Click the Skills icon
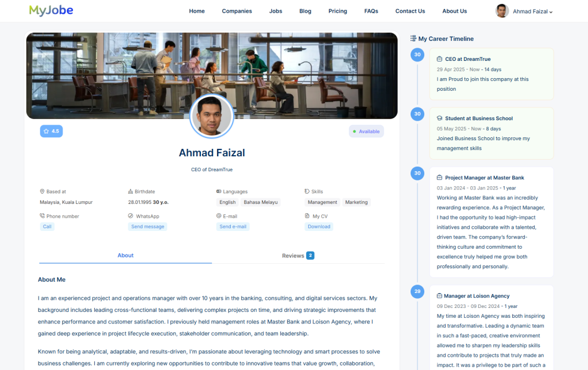The image size is (588, 370). coord(307,191)
